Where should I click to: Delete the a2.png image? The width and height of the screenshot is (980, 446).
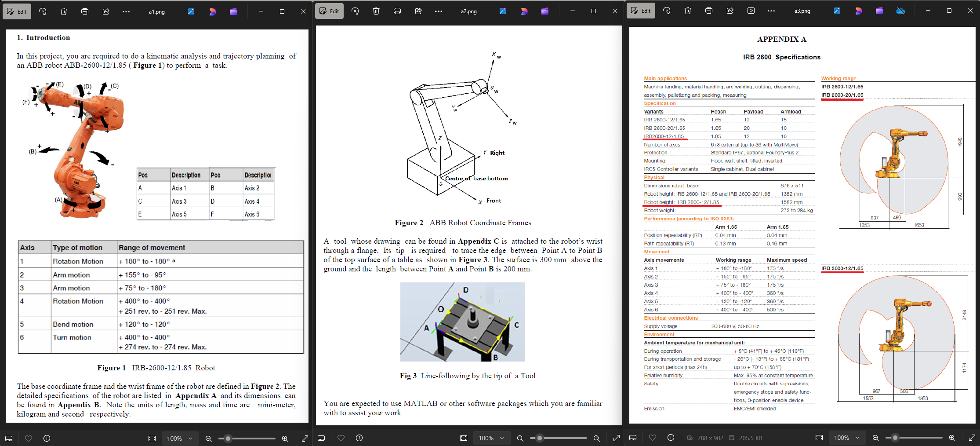[376, 11]
